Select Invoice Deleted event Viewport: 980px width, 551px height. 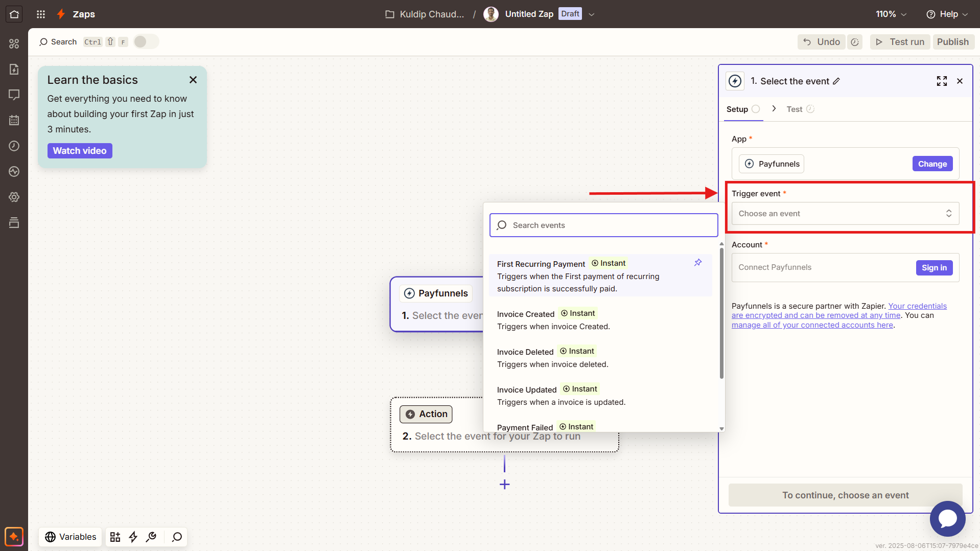[600, 358]
